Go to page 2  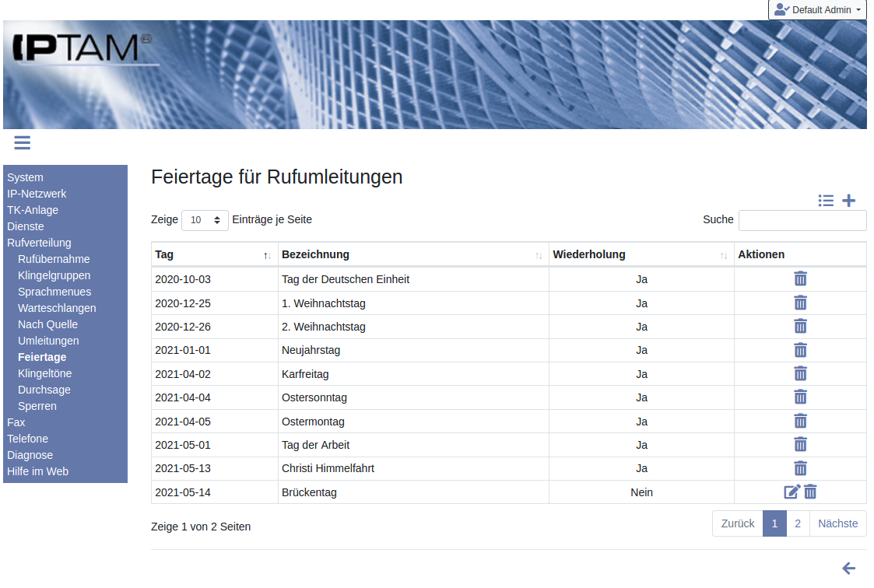click(798, 523)
